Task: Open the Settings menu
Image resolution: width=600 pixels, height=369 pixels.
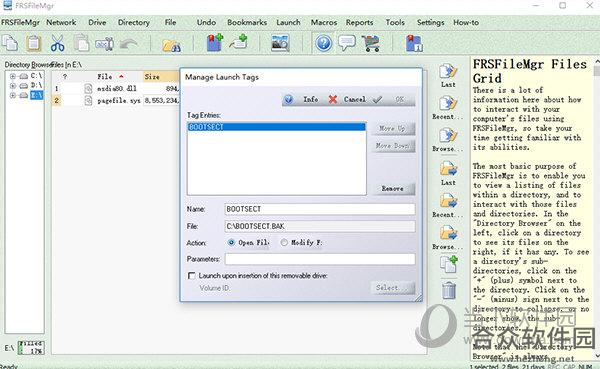Action: (430, 23)
